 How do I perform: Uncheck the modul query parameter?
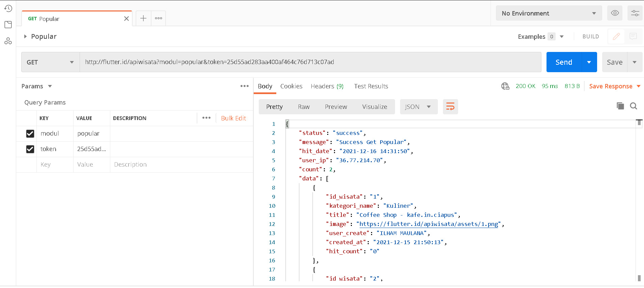[x=30, y=134]
